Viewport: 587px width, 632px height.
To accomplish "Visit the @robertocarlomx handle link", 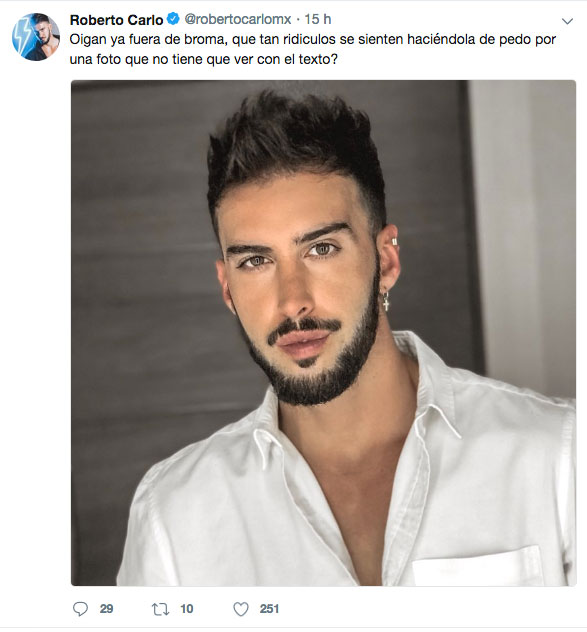I will pos(238,19).
